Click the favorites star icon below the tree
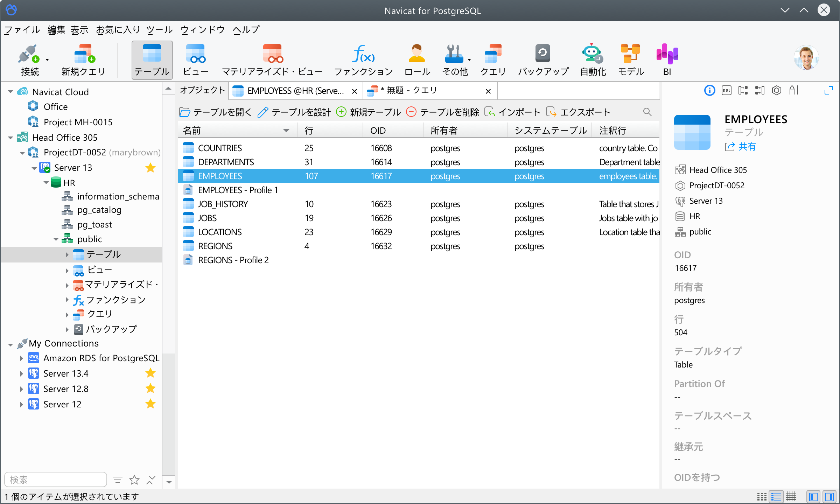 (x=134, y=480)
